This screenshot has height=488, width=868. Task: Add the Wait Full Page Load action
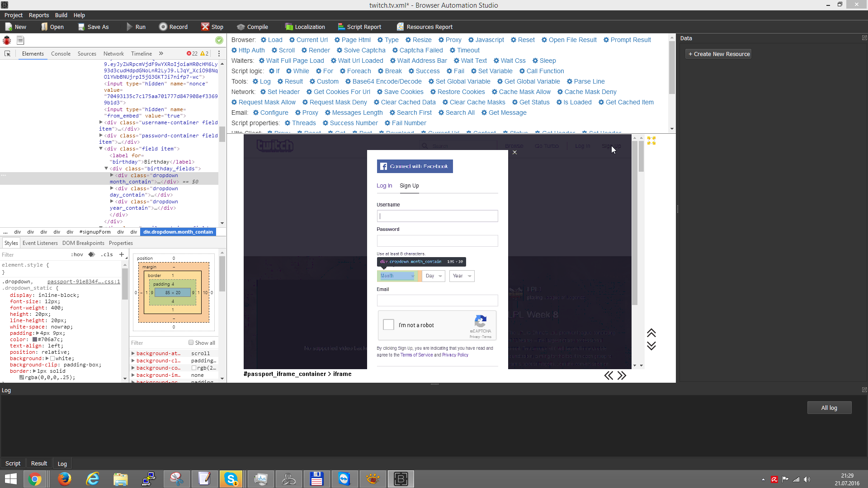point(291,61)
